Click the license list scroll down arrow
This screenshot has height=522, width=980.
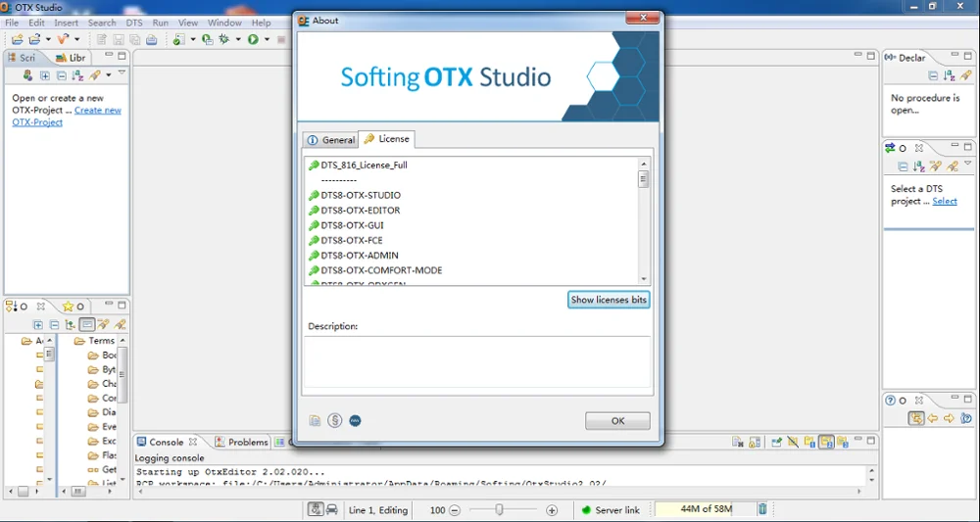point(644,279)
